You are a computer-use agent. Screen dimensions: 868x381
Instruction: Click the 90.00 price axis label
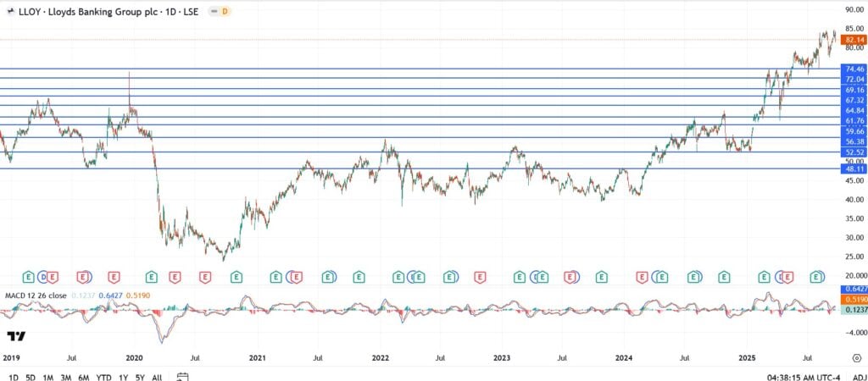click(x=855, y=9)
